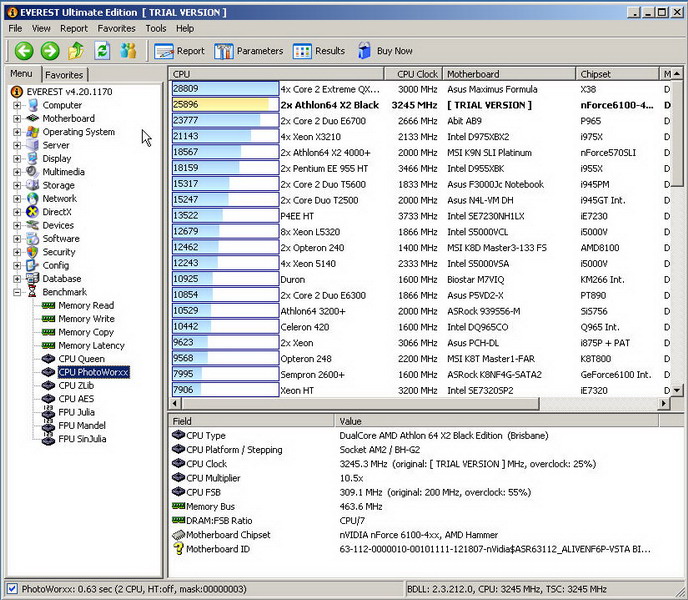Click the Security shield icon in tree
The width and height of the screenshot is (688, 600).
click(x=32, y=252)
